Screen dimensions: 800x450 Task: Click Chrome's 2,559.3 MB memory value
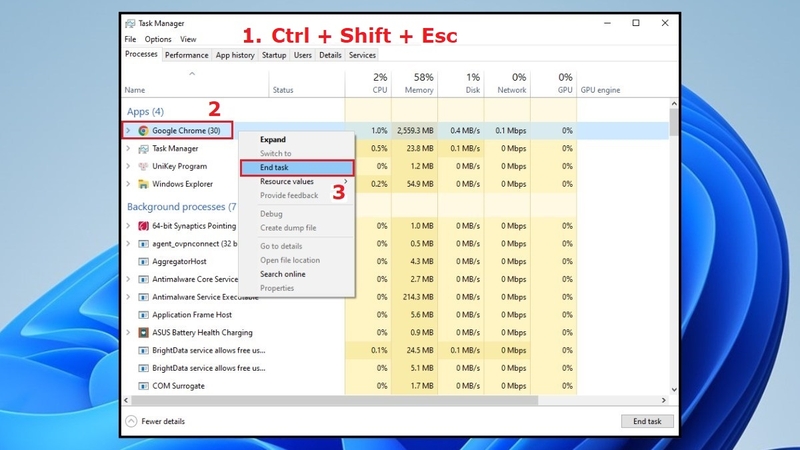(x=415, y=131)
